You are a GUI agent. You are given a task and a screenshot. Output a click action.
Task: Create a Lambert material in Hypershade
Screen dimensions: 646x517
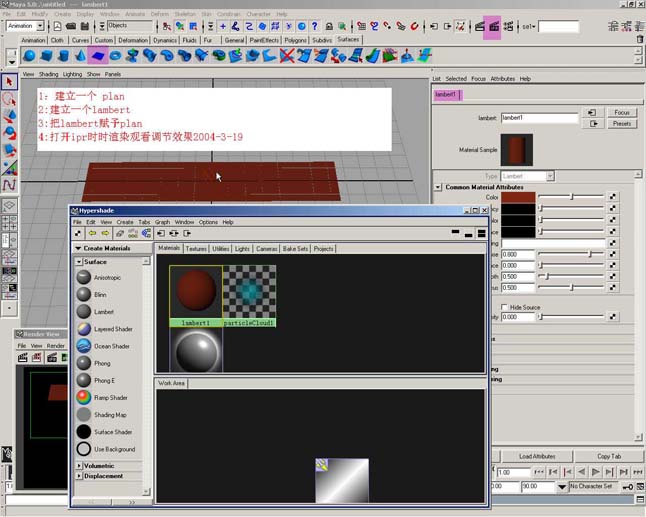click(x=95, y=312)
